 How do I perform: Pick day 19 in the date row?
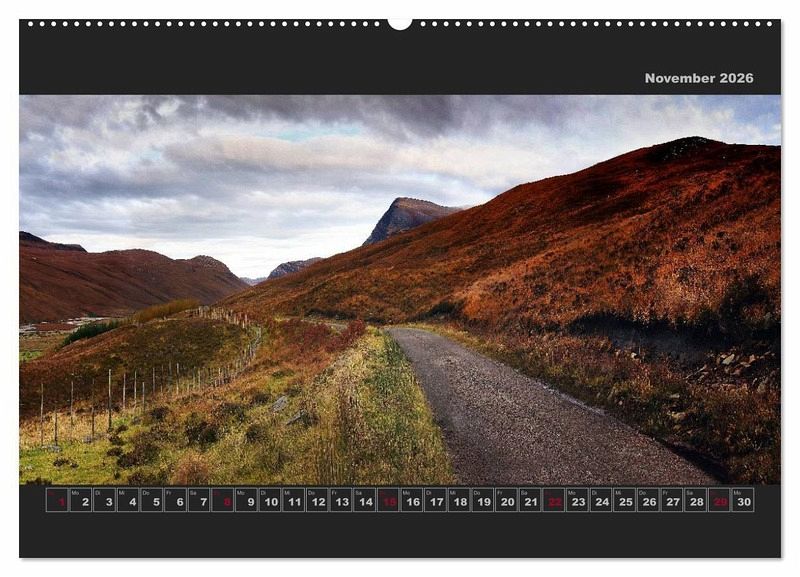[482, 500]
